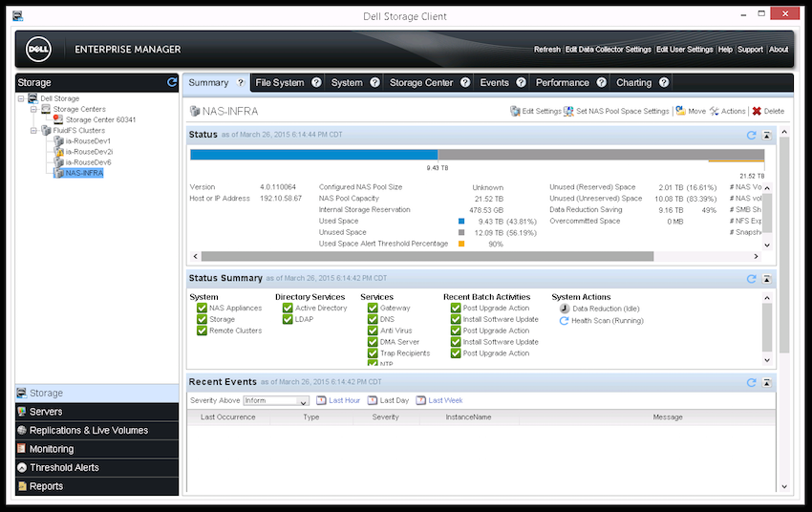This screenshot has width=812, height=512.
Task: Refresh the Recent Events section
Action: pyautogui.click(x=752, y=382)
